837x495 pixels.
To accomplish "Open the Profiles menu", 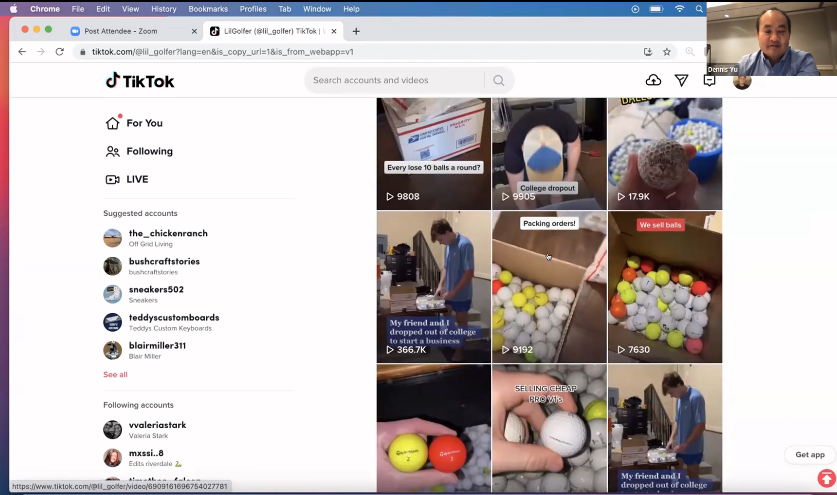I will (x=253, y=9).
